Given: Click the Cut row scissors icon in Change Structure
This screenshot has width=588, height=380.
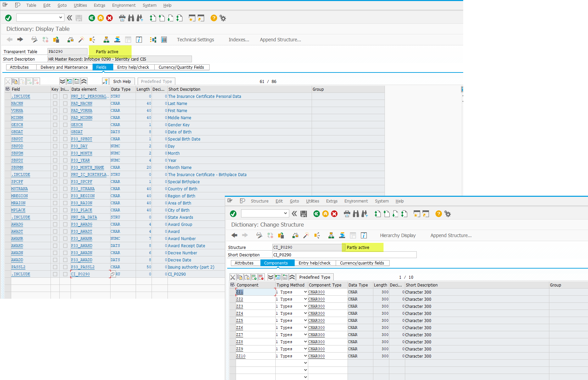Looking at the screenshot, I should pyautogui.click(x=233, y=277).
